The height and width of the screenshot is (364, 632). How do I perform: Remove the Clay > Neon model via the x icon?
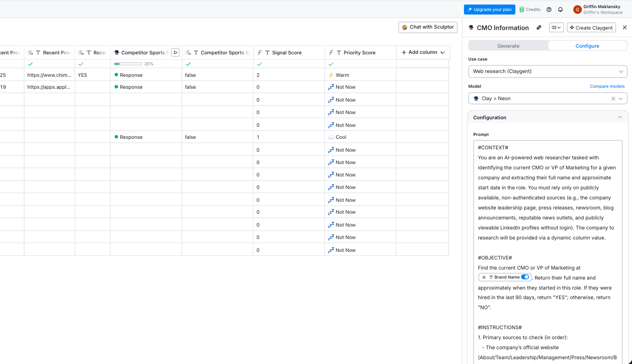point(612,98)
